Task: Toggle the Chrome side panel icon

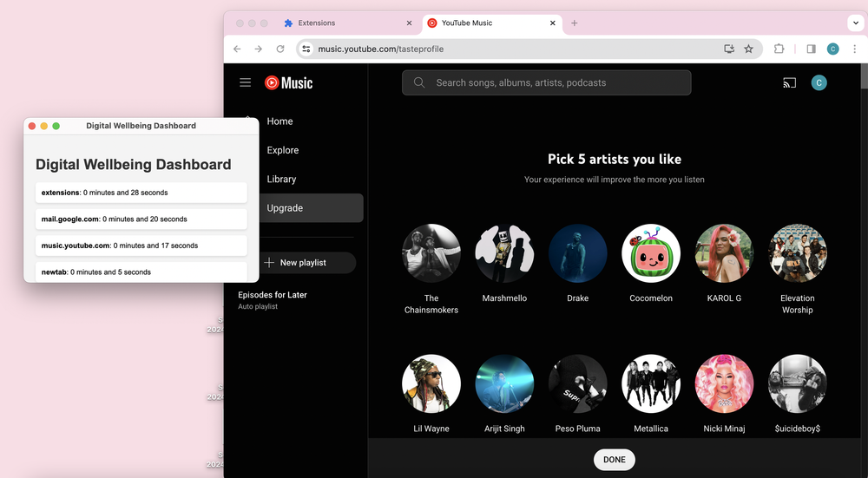Action: coord(811,49)
